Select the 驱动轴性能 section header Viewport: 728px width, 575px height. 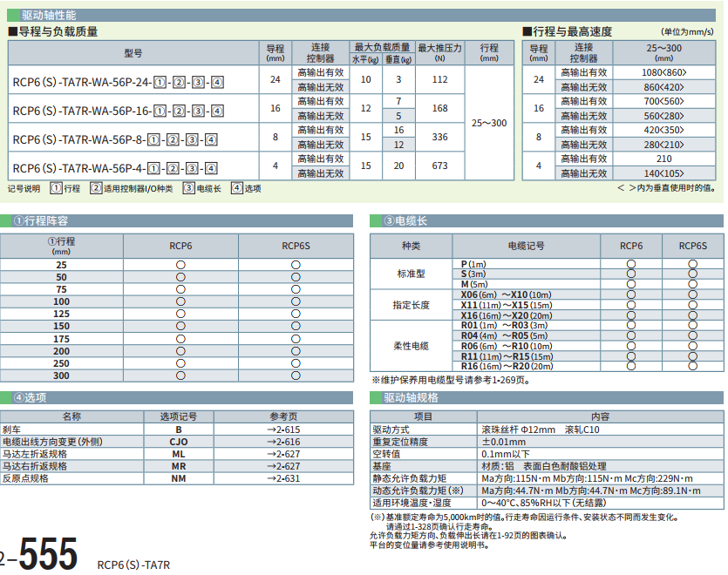361,16
